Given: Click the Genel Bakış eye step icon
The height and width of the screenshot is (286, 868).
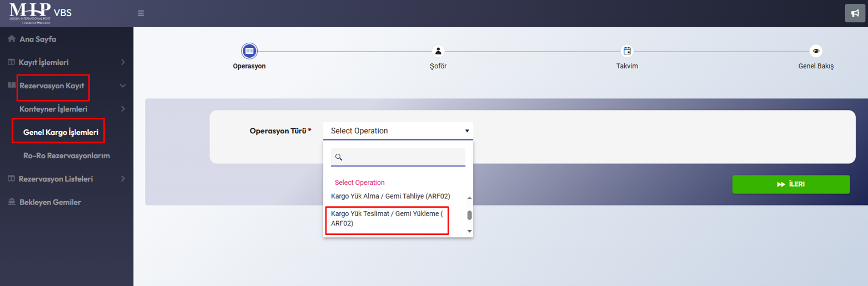Looking at the screenshot, I should click(816, 51).
